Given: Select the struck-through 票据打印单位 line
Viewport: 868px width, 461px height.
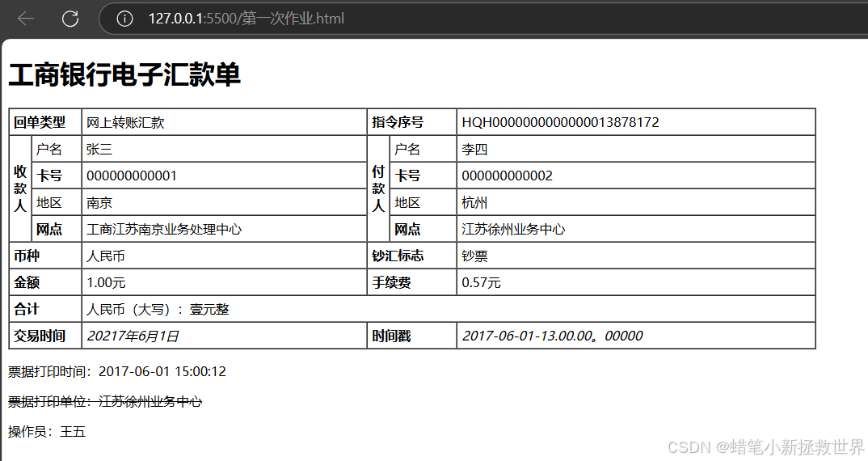Looking at the screenshot, I should (x=105, y=401).
